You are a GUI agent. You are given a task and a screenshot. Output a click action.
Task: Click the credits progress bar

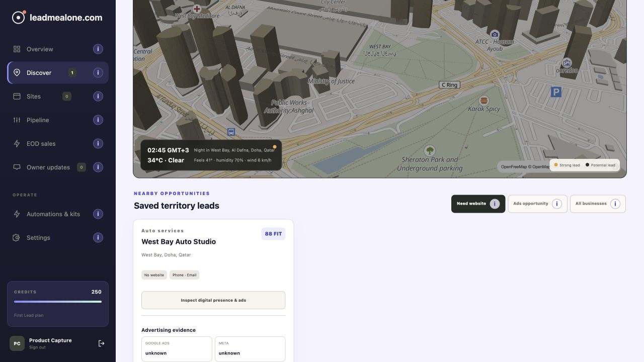point(58,302)
